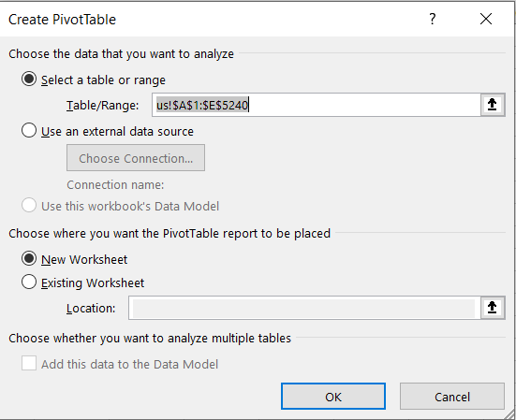The height and width of the screenshot is (420, 516).
Task: Click the dialog resize grip corner
Action: 509,413
